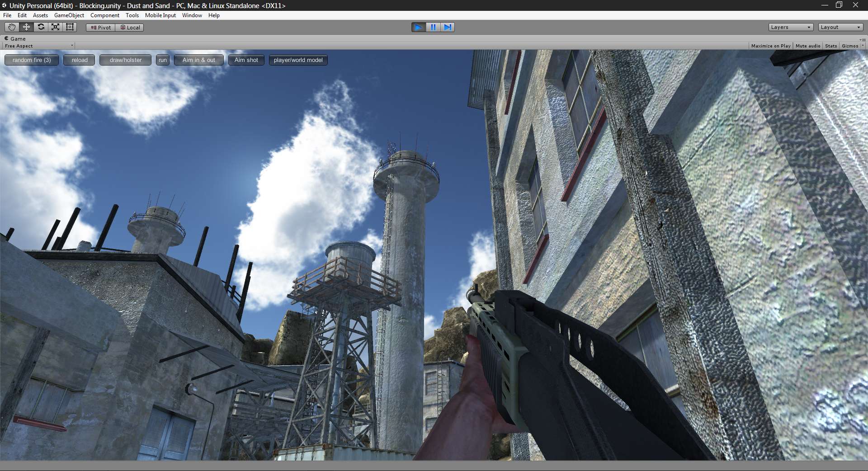868x471 pixels.
Task: Step forward one frame
Action: 448,27
